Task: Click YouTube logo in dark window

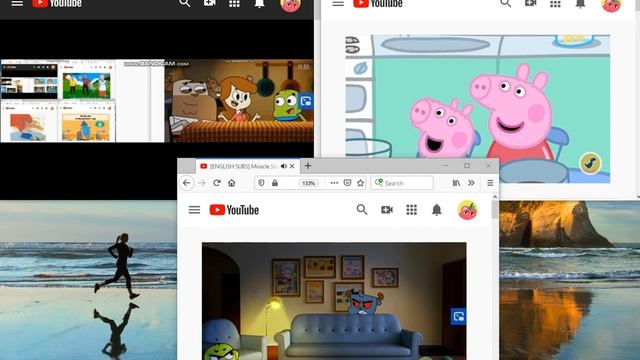Action: tap(57, 4)
